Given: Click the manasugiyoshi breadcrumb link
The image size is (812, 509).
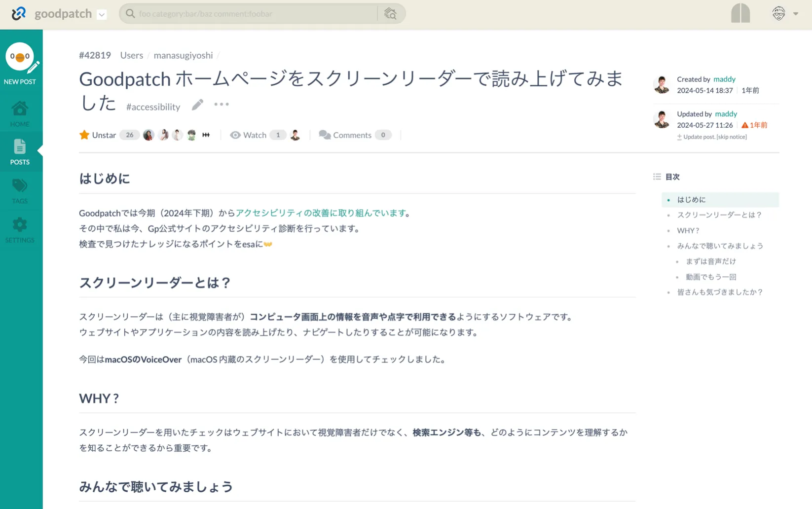Looking at the screenshot, I should [183, 55].
